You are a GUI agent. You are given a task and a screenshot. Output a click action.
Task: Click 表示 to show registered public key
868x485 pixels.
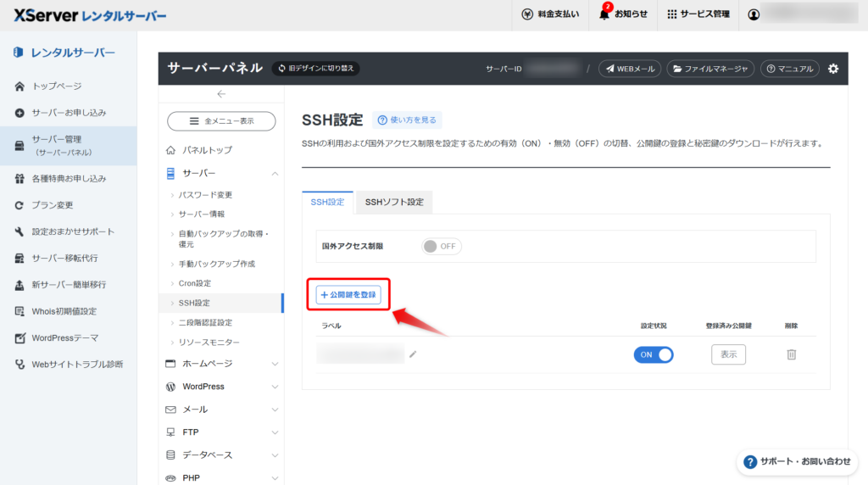point(728,354)
